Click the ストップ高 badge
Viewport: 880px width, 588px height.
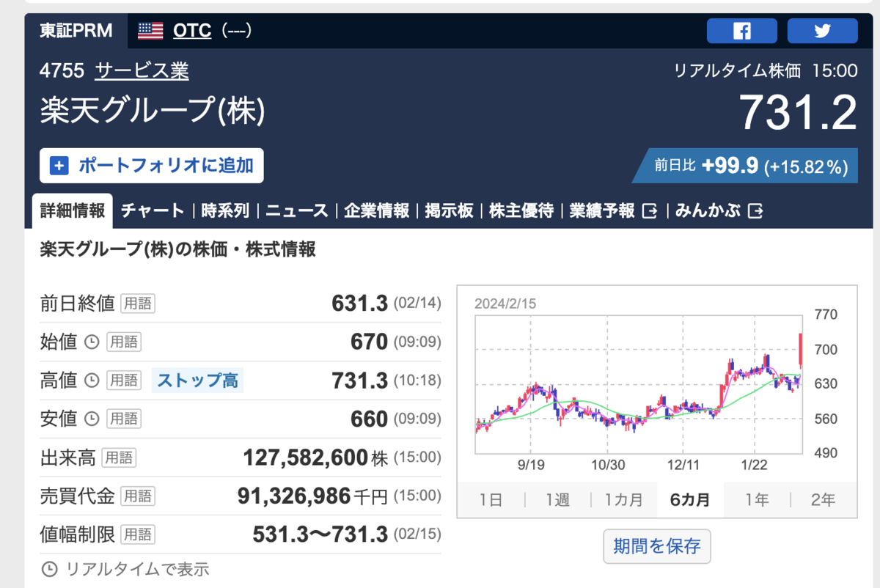(198, 381)
